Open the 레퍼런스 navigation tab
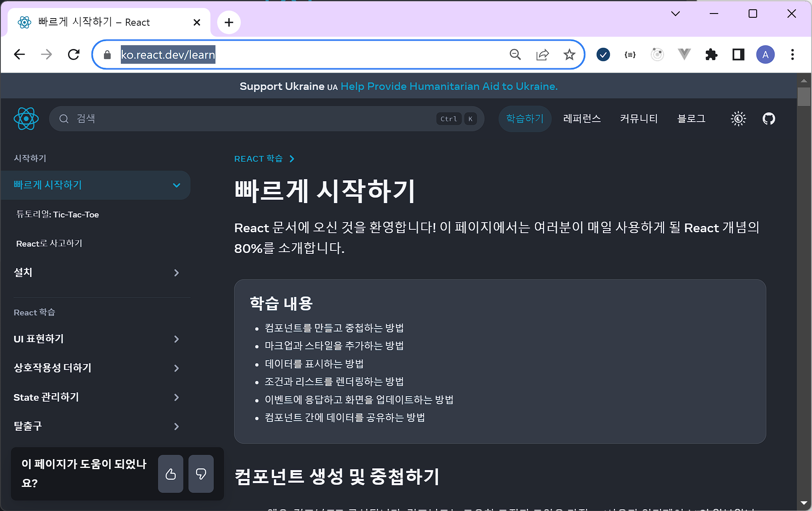Image resolution: width=812 pixels, height=511 pixels. [x=582, y=119]
